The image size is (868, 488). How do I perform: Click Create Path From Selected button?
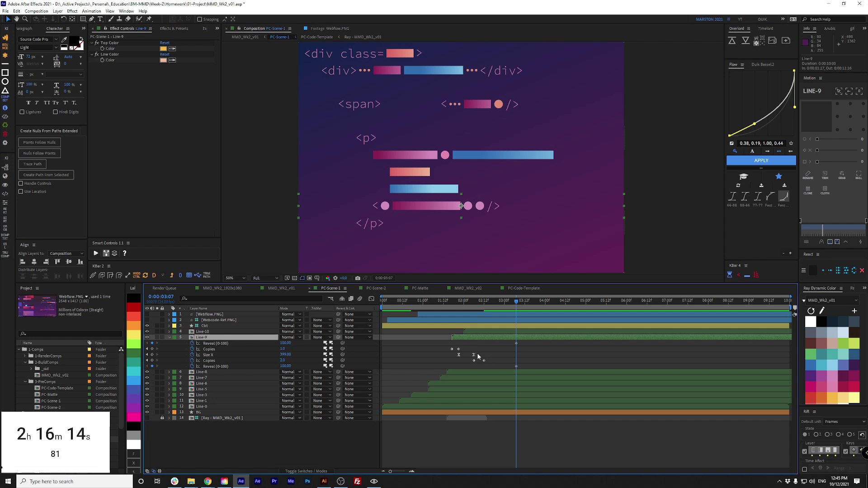tap(46, 175)
